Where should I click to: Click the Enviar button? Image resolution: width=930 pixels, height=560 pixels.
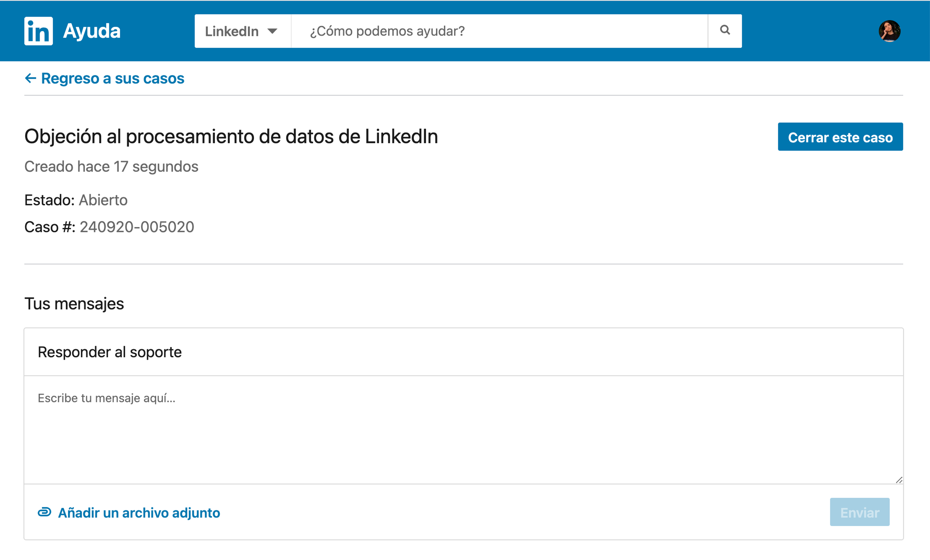click(860, 512)
